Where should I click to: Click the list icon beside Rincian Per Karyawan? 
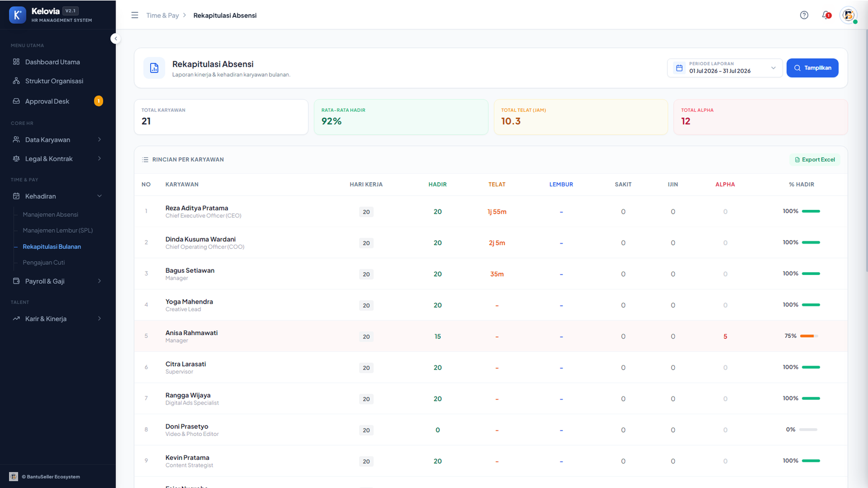pyautogui.click(x=145, y=159)
